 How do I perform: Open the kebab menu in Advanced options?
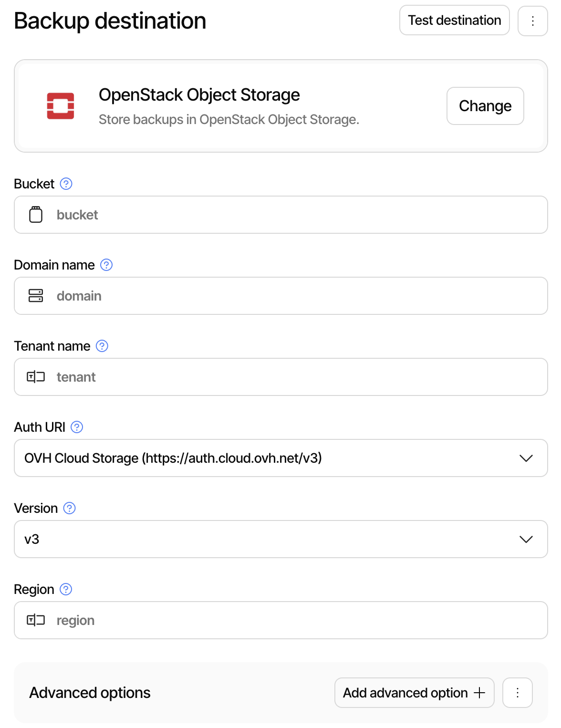[x=517, y=693]
